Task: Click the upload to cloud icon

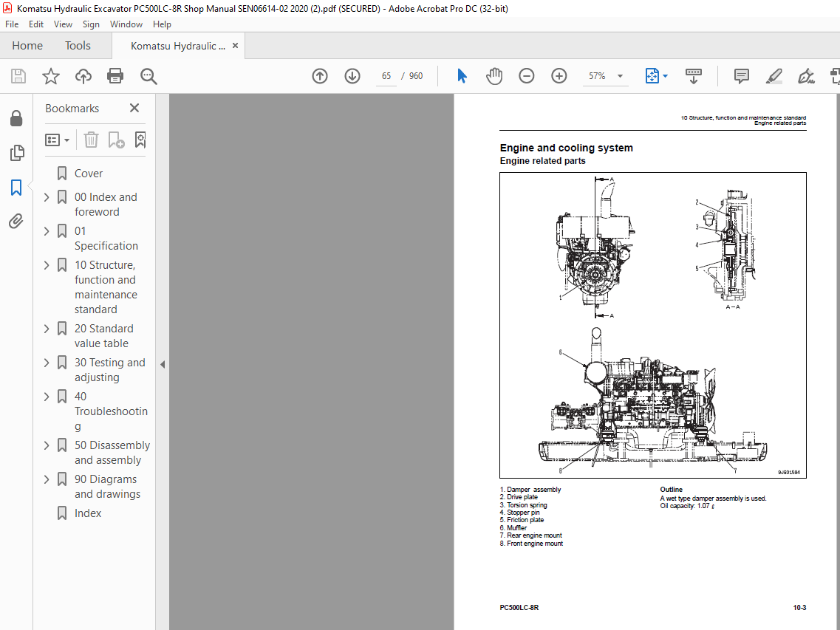Action: click(x=83, y=76)
